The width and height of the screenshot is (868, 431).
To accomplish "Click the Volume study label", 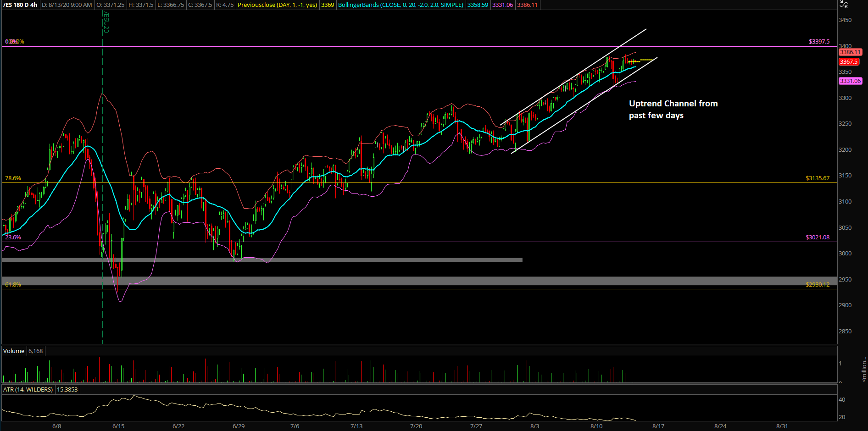I will 14,351.
